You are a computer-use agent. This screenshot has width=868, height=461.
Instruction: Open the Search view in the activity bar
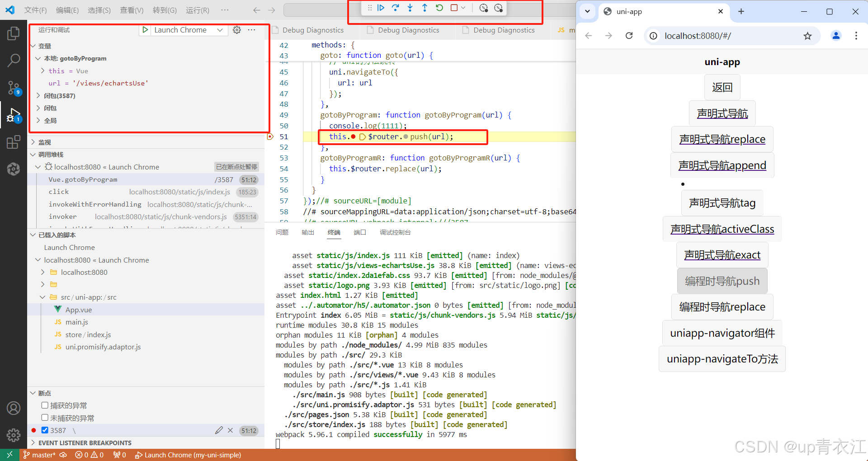tap(14, 60)
